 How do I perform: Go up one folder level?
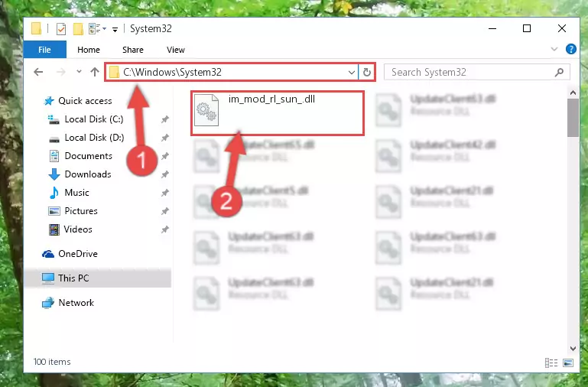click(95, 72)
